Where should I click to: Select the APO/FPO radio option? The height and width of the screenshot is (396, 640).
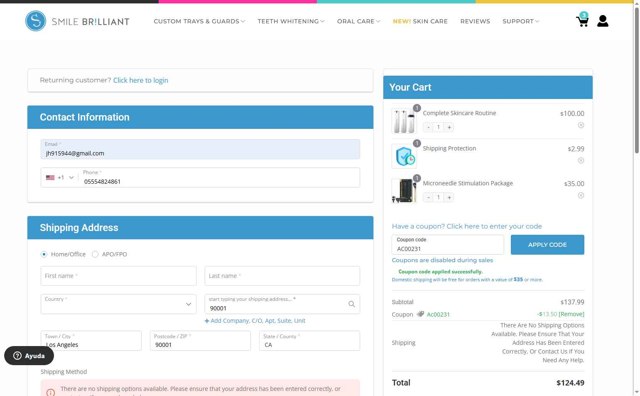(95, 254)
